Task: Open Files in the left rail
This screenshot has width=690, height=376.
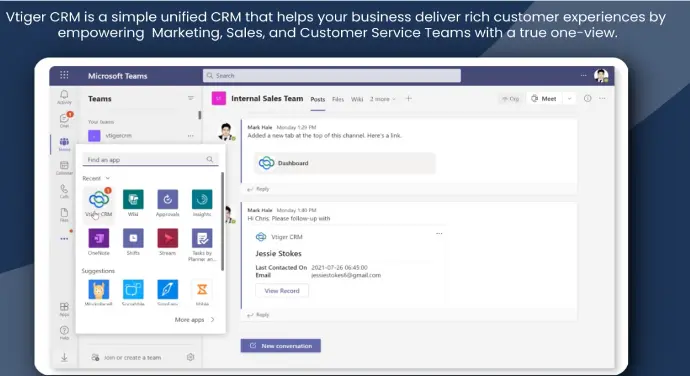Action: coord(64,215)
